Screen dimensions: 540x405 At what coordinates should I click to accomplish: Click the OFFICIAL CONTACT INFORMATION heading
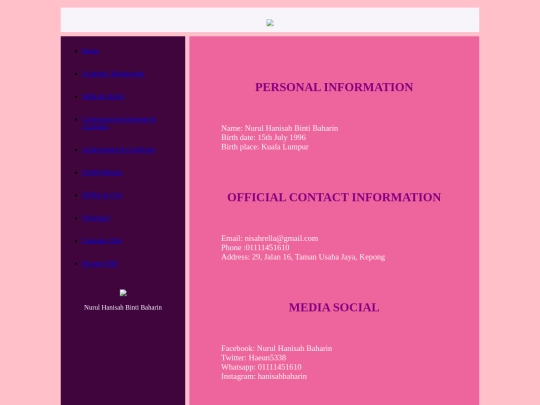(x=334, y=197)
